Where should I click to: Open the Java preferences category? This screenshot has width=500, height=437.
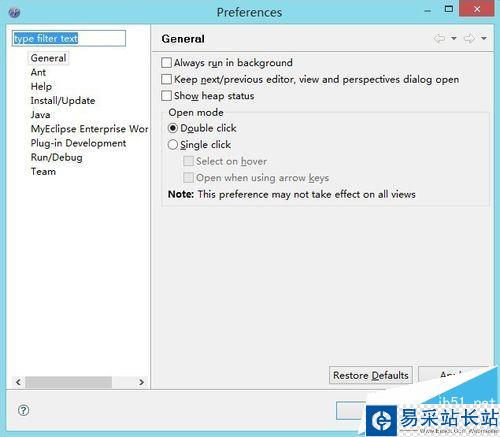pyautogui.click(x=40, y=115)
